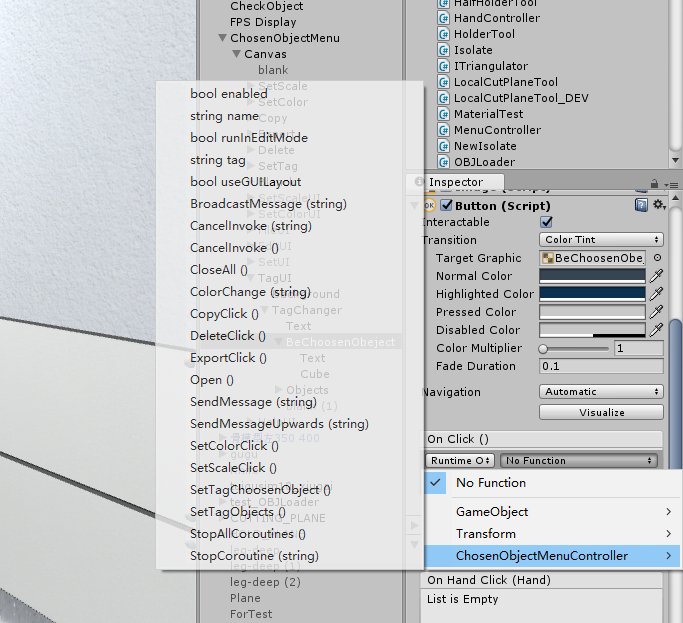Click the Inspector lock icon
Viewport: 683px width, 623px height.
click(x=654, y=183)
